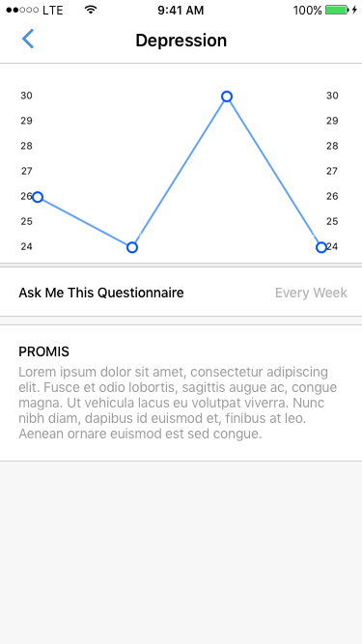
Task: Tap the signal strength dots indicator
Action: click(x=22, y=10)
